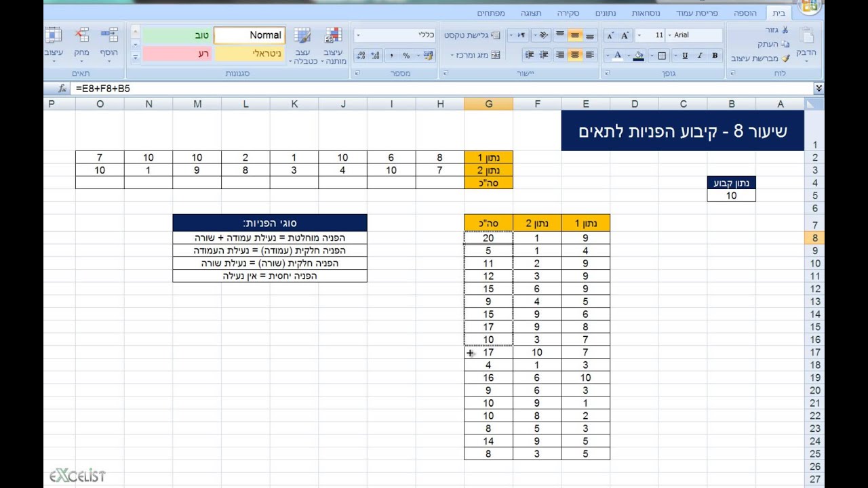Screen dimensions: 868x488
Task: Toggle Bold formatting
Action: click(x=715, y=56)
